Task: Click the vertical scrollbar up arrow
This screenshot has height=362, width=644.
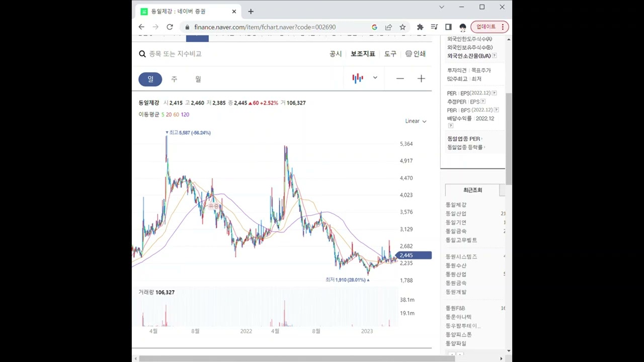Action: pos(509,39)
